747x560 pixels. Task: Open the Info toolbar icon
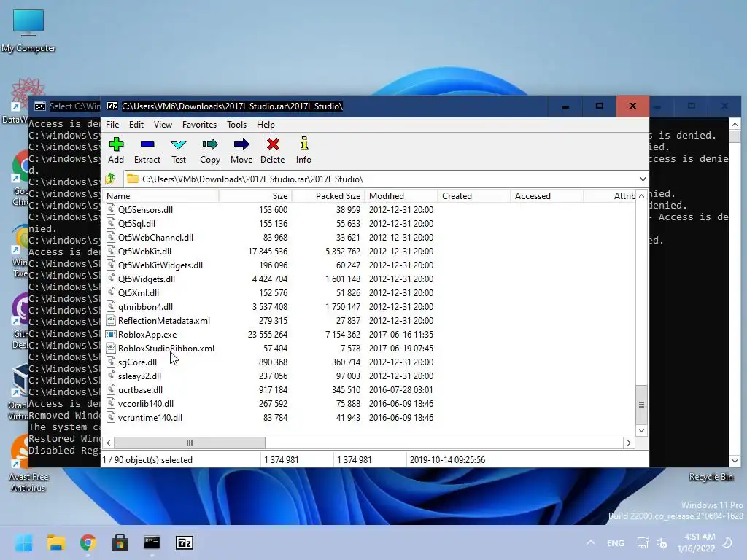click(x=303, y=150)
